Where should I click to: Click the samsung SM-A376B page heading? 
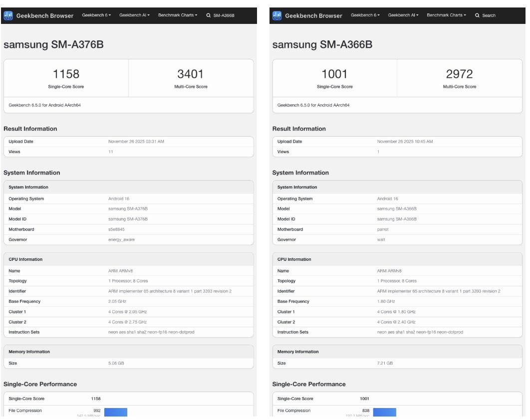[53, 45]
